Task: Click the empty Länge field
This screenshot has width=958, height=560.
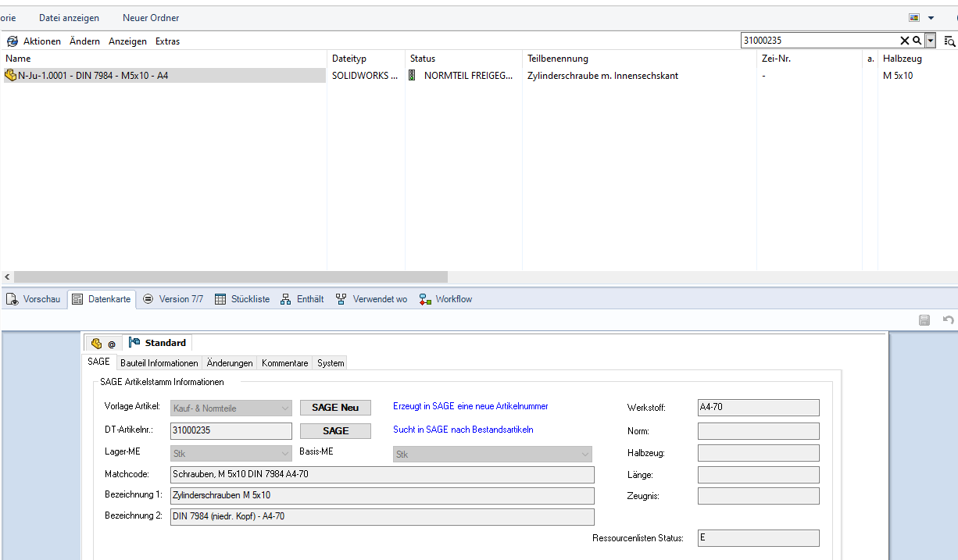Action: click(x=758, y=475)
